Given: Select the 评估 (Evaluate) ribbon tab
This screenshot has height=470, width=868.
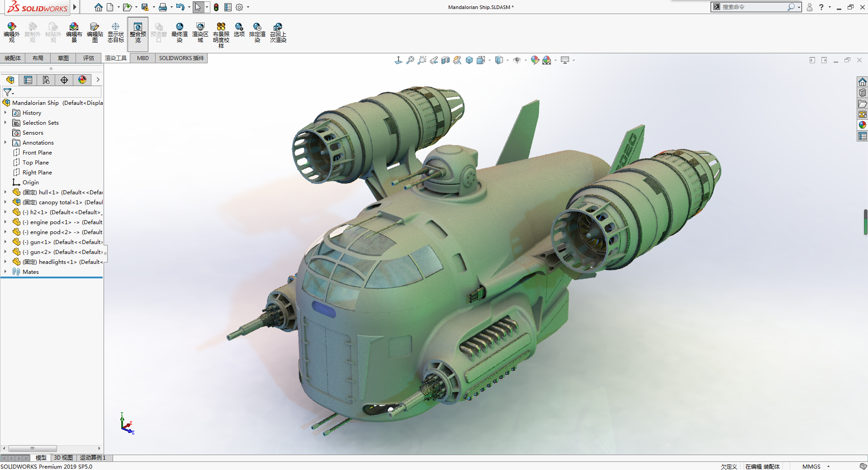Looking at the screenshot, I should (x=89, y=58).
